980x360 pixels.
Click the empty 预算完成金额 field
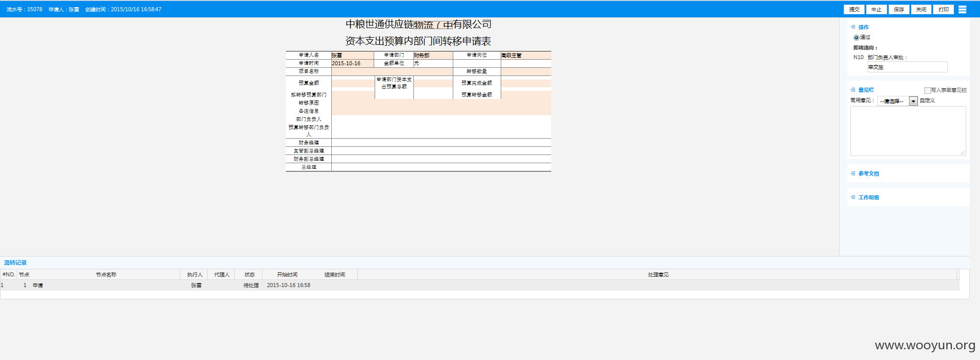point(526,83)
